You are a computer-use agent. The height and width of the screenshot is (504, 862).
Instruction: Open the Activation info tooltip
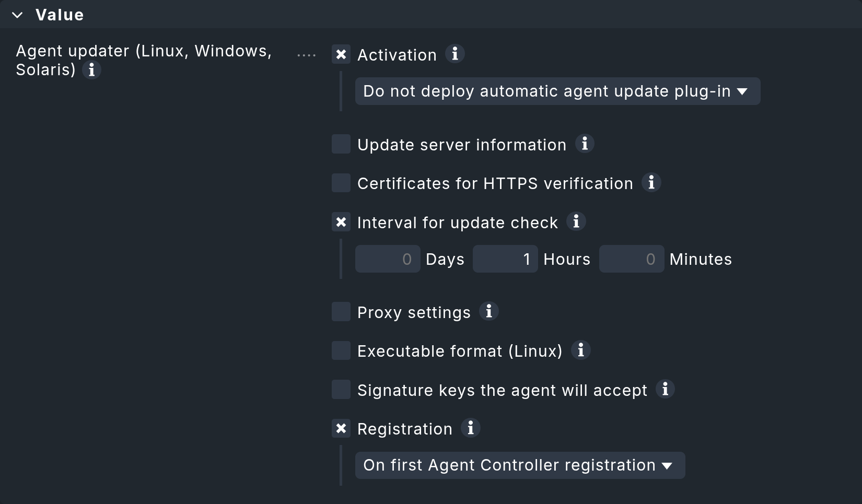[455, 54]
